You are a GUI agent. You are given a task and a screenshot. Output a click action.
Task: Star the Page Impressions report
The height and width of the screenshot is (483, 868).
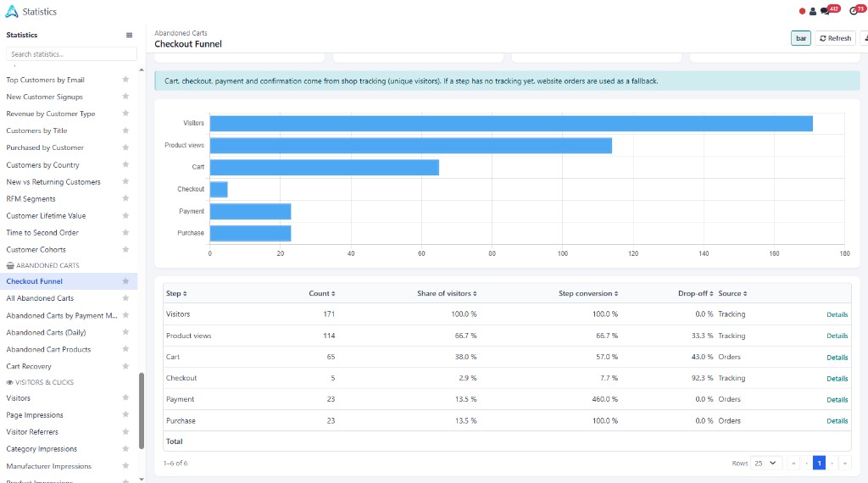pos(125,414)
